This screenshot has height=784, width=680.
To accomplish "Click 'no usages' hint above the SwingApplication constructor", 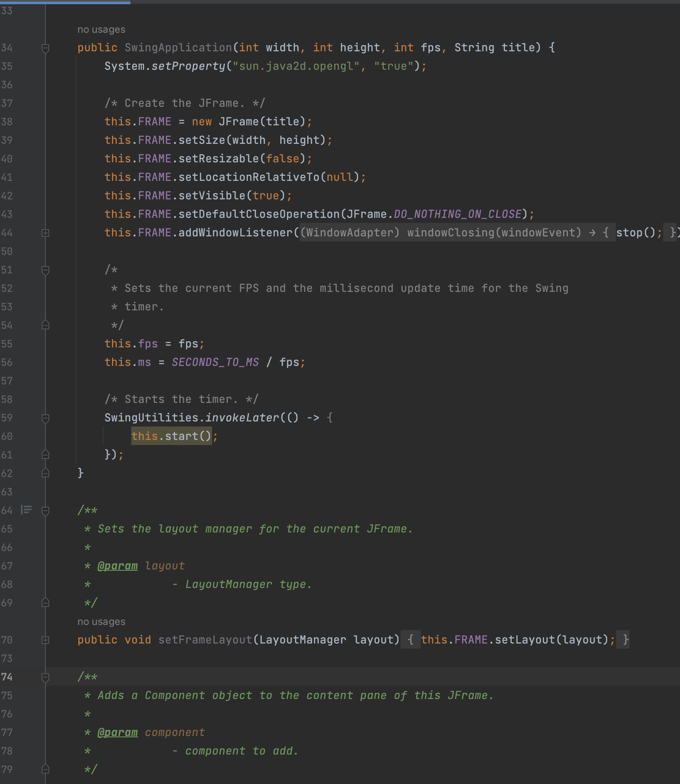I will [x=101, y=29].
